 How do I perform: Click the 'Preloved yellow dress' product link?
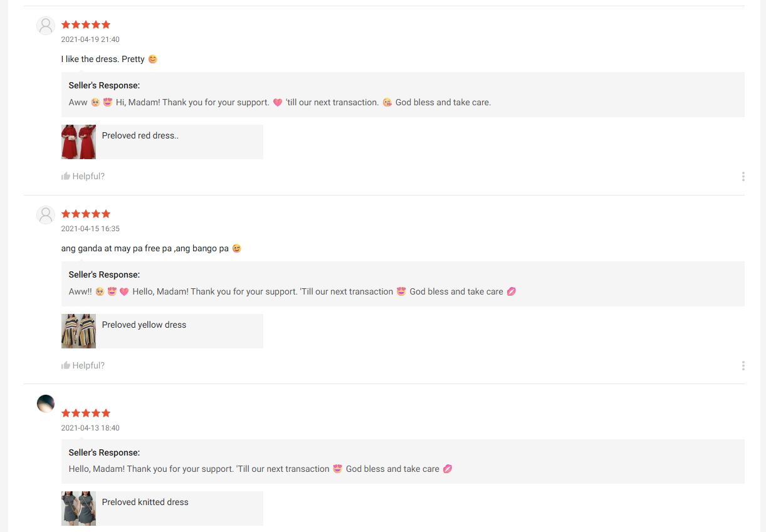(x=144, y=325)
